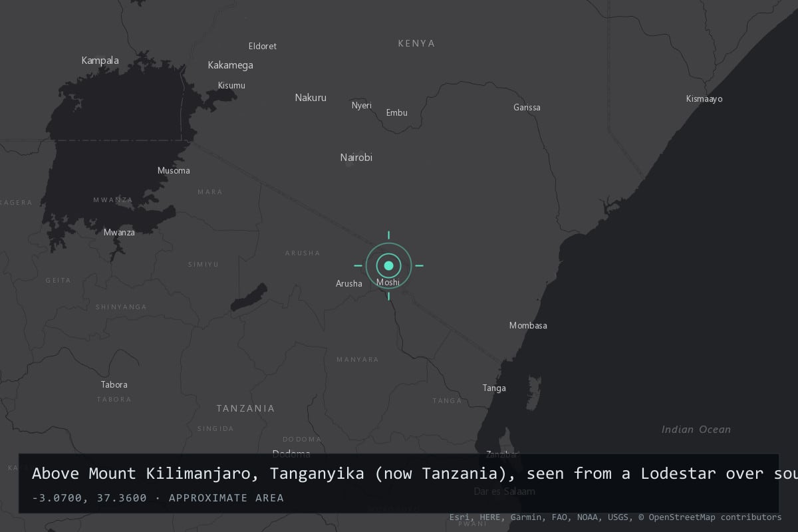Click the Garissa city label
This screenshot has width=798, height=532.
[527, 108]
